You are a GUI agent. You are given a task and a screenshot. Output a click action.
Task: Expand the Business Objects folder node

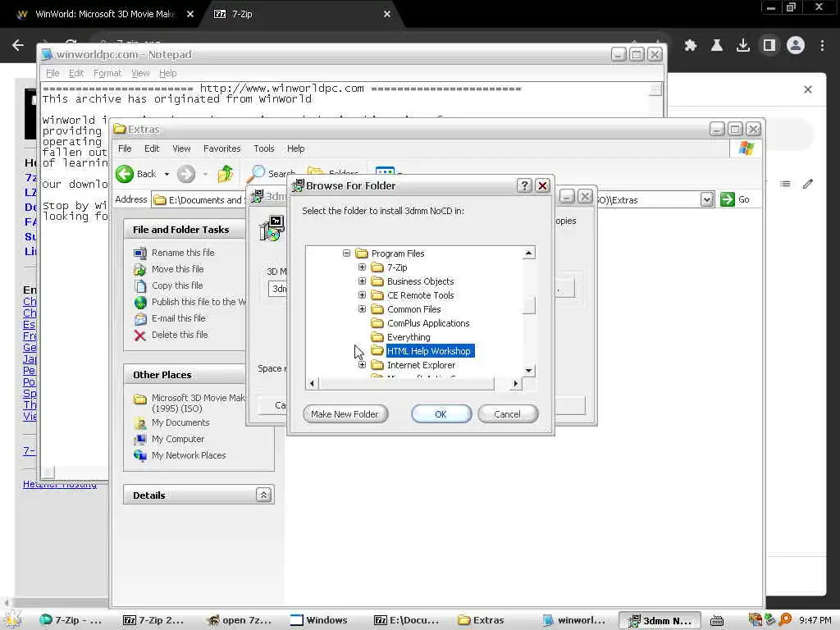(x=362, y=281)
